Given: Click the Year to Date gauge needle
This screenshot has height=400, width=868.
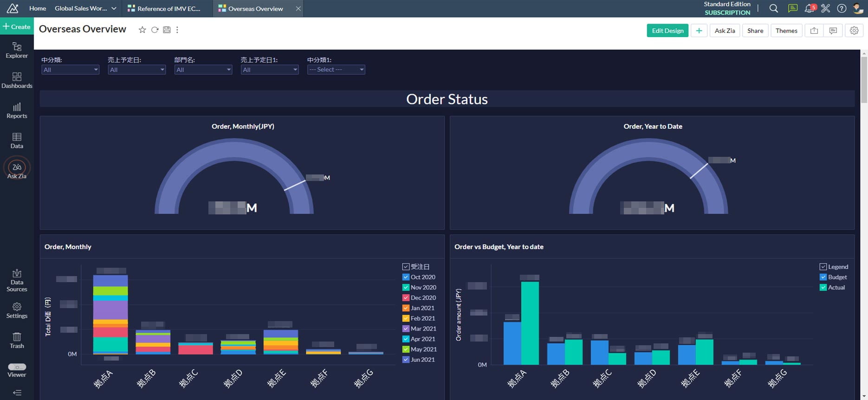Looking at the screenshot, I should [699, 171].
